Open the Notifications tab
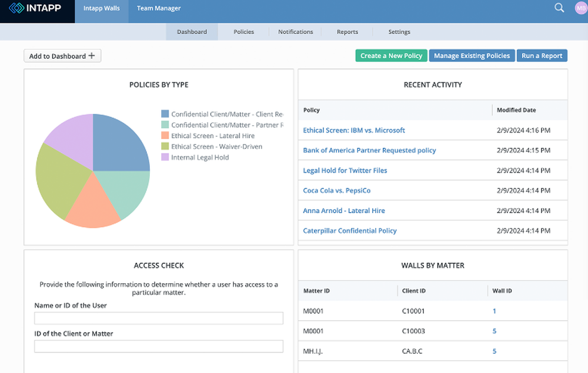 (296, 32)
